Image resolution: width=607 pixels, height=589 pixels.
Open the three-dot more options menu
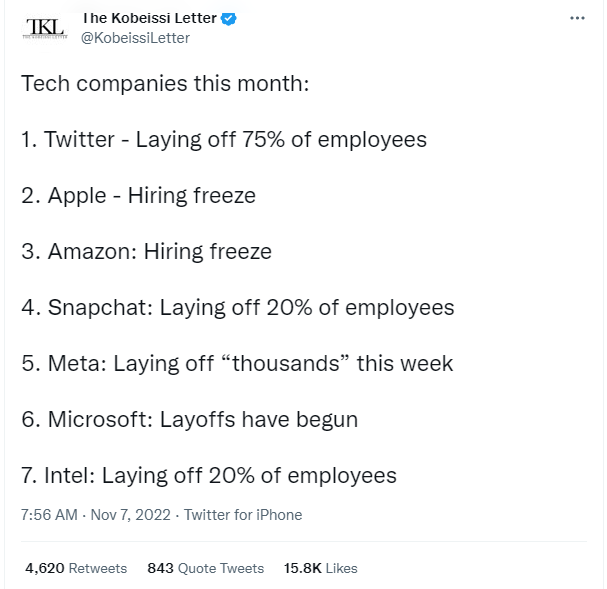577,18
